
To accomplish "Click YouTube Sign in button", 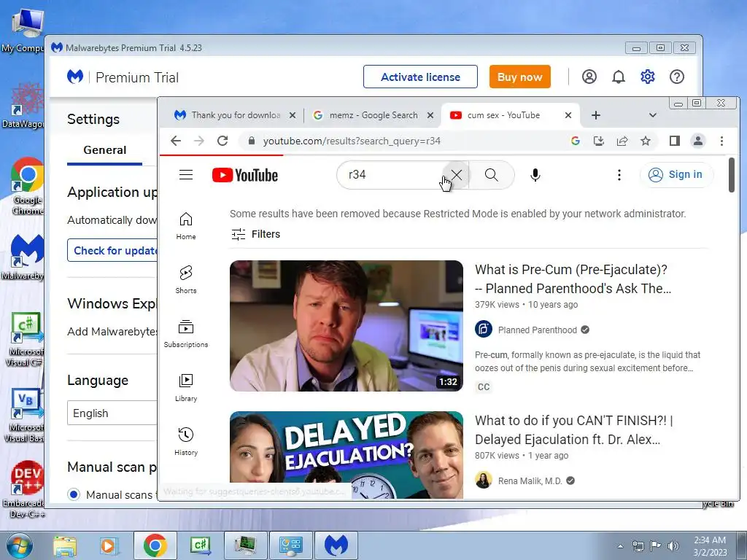I will tap(676, 175).
